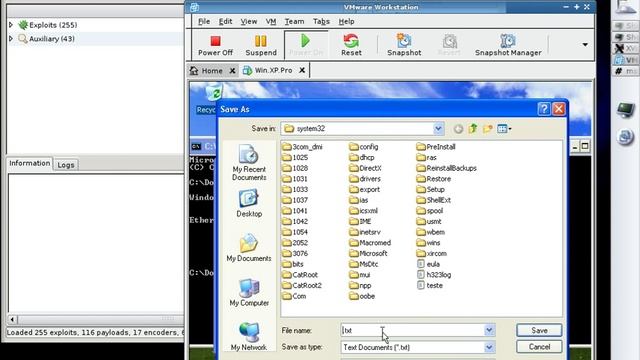Open the Help menu in VMware
640x360 pixels.
(x=346, y=22)
